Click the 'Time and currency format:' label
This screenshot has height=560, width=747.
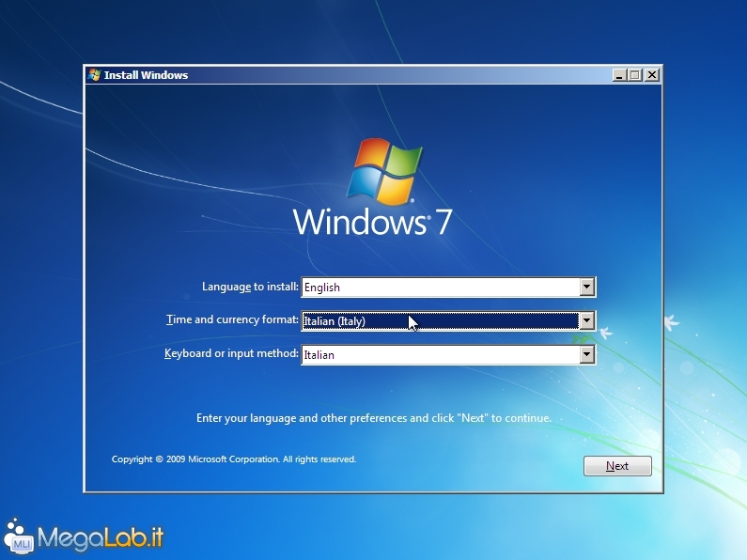pos(232,319)
